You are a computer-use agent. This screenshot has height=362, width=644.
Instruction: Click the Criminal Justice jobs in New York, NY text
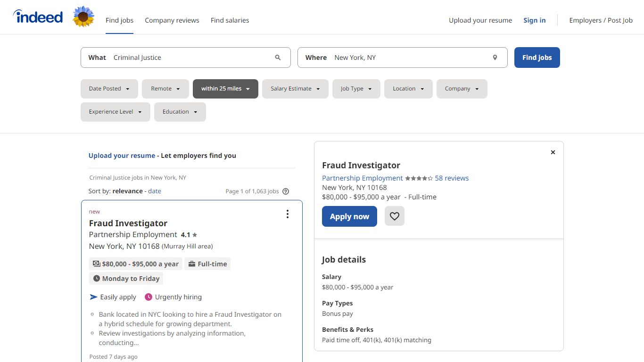[x=138, y=178]
